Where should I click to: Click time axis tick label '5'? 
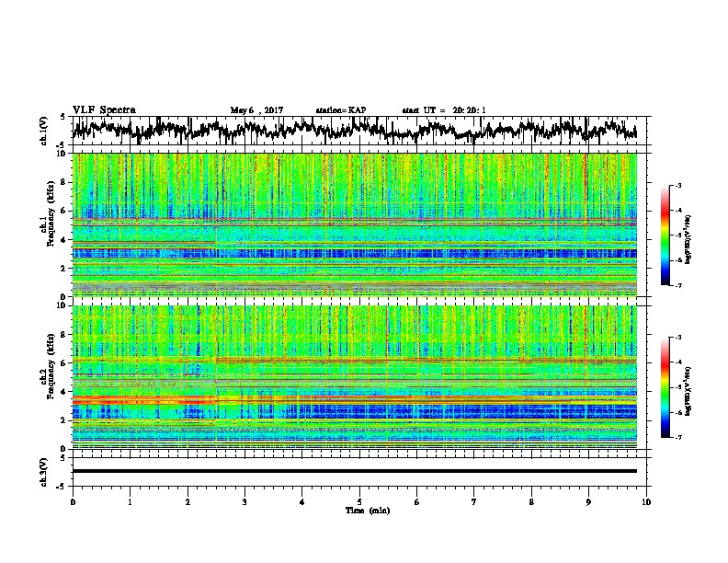pyautogui.click(x=359, y=502)
